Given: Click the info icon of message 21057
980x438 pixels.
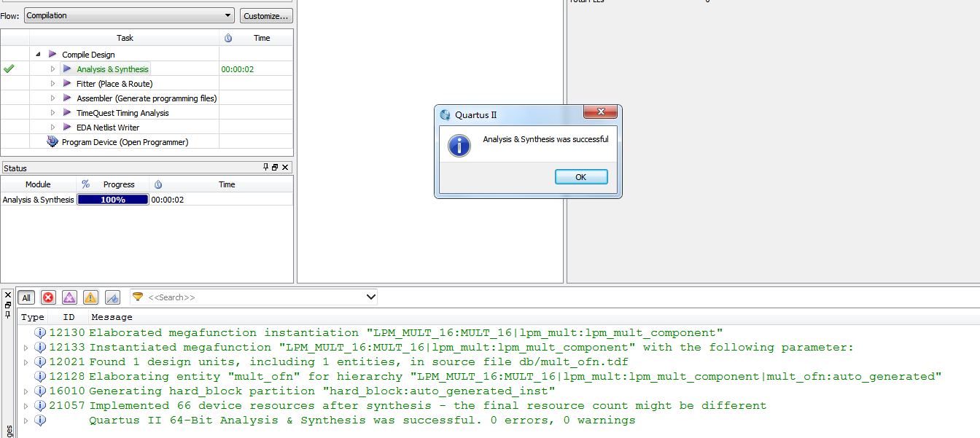Looking at the screenshot, I should pyautogui.click(x=40, y=406).
